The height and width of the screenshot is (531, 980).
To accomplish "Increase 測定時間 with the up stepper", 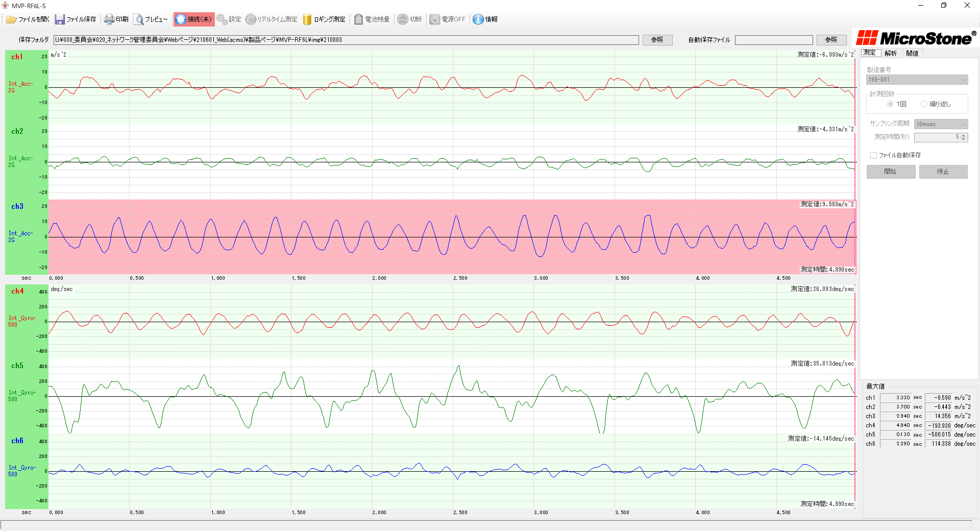I will [964, 135].
